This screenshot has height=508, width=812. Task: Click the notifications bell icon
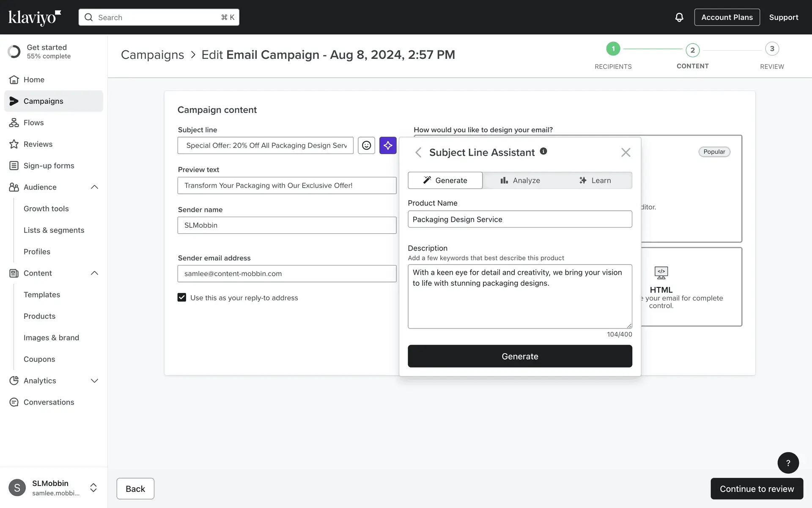(679, 17)
